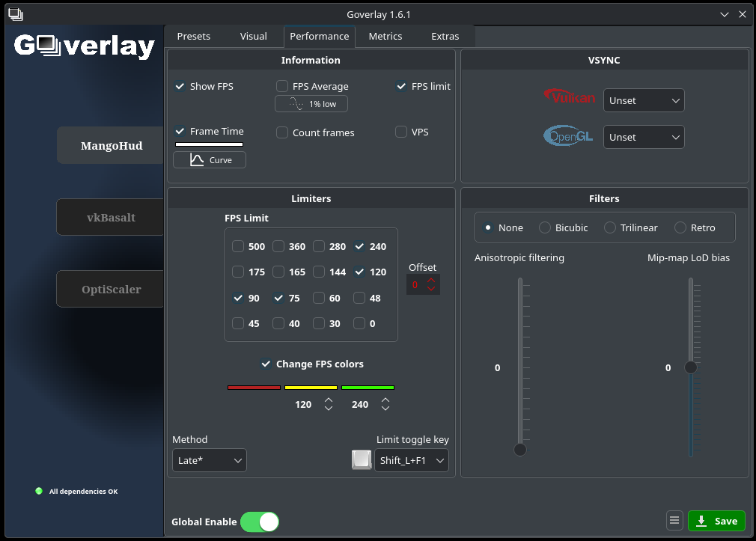The image size is (756, 541).
Task: Turn off the Global Enable switch
Action: [x=260, y=522]
